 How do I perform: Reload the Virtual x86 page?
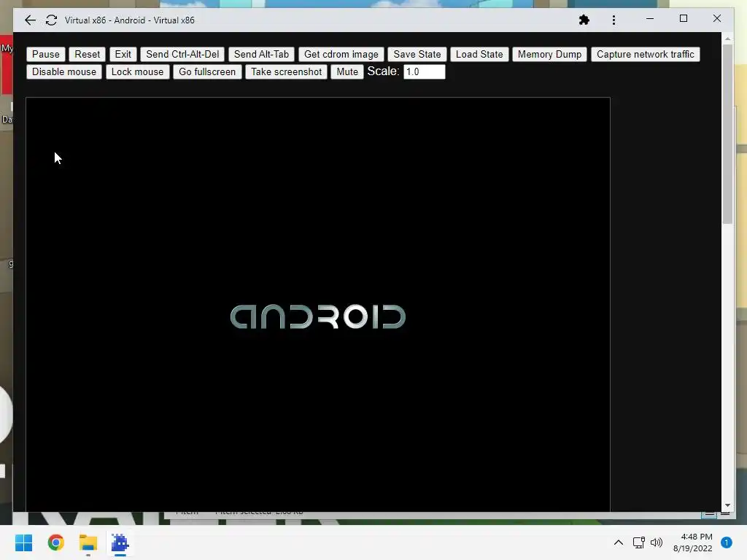pos(52,20)
